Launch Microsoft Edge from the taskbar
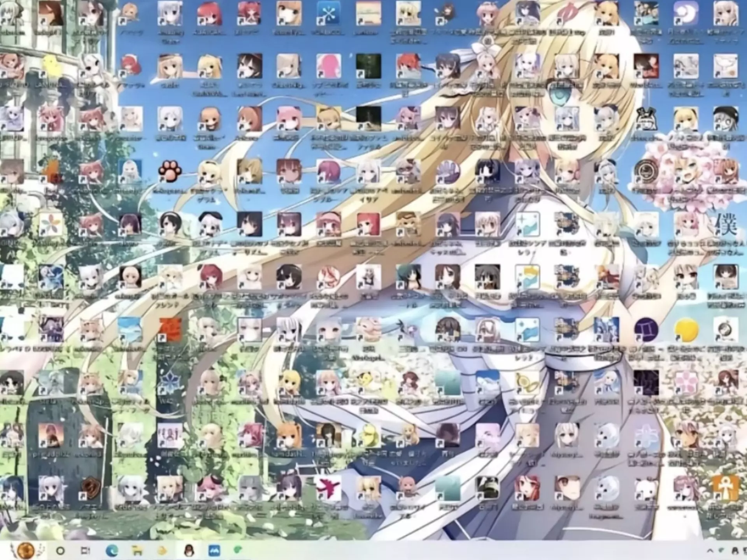This screenshot has width=747, height=560. tap(112, 550)
